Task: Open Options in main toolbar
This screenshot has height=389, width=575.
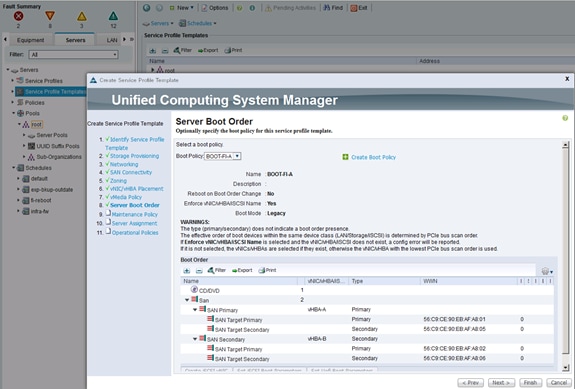Action: click(215, 8)
